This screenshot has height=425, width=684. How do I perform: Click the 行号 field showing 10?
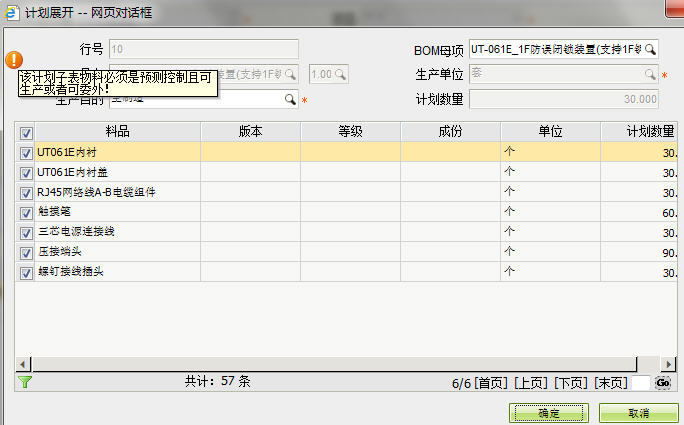[x=204, y=49]
